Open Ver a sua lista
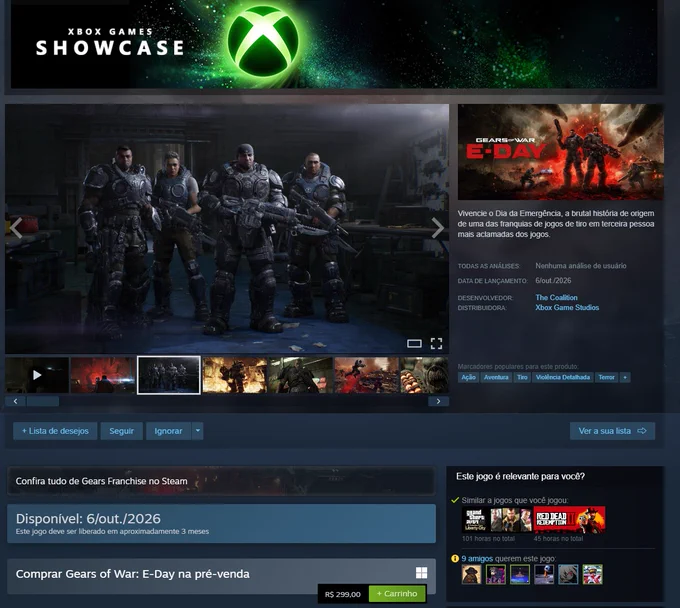This screenshot has width=680, height=608. point(612,431)
